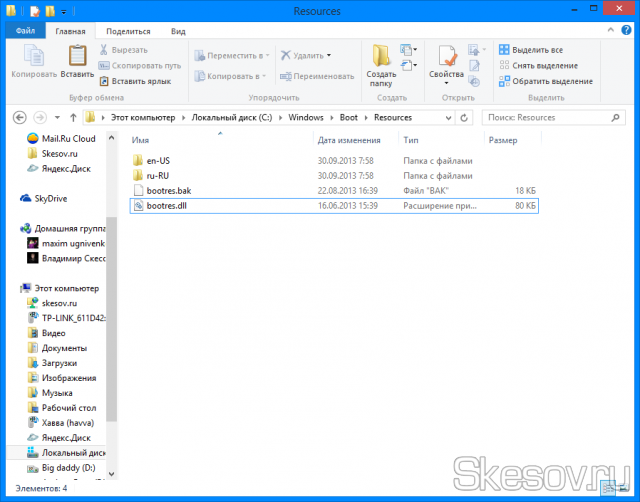Click Снять выделение (Deselect all)
640x502 pixels.
click(543, 65)
